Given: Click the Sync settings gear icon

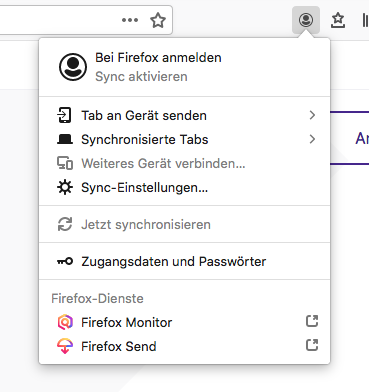Looking at the screenshot, I should coord(65,187).
